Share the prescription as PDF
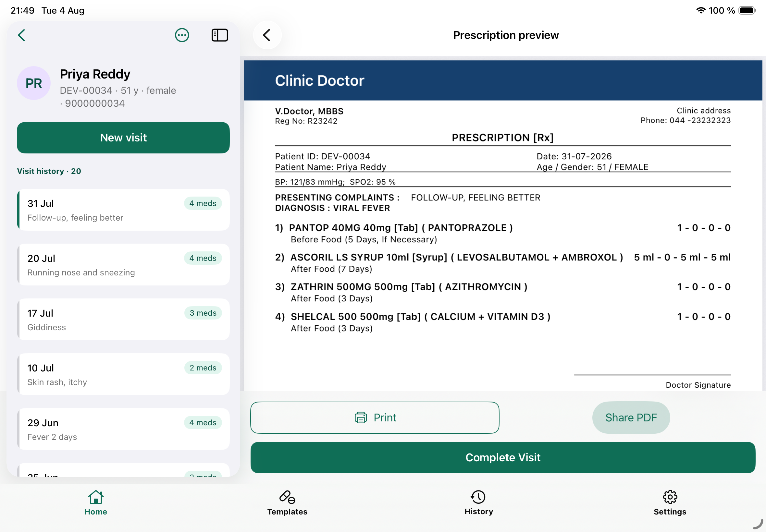The image size is (766, 532). pos(631,418)
